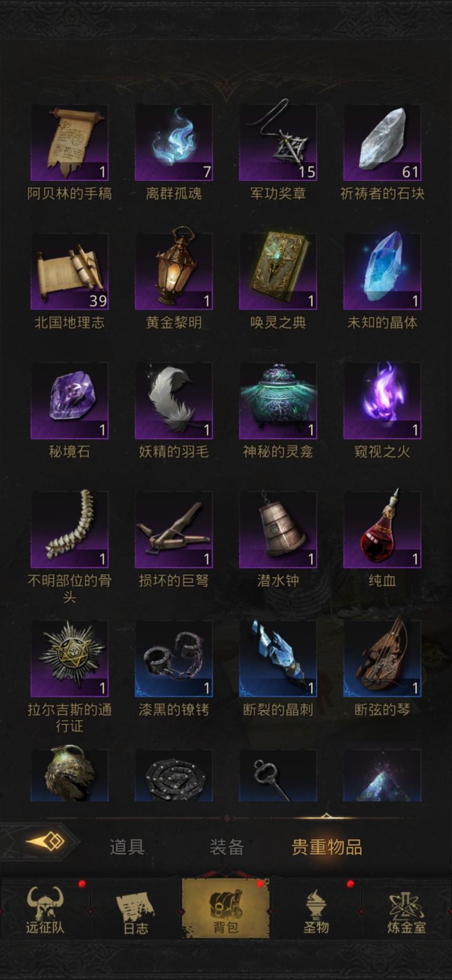Viewport: 452px width, 980px height.
Task: Click the golden arrow diamond toggle
Action: [44, 841]
